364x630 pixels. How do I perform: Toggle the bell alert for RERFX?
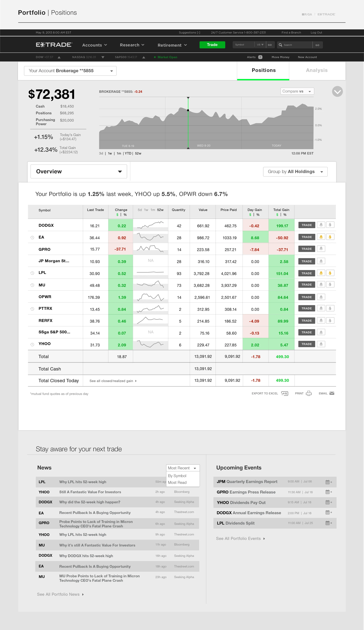tap(321, 320)
